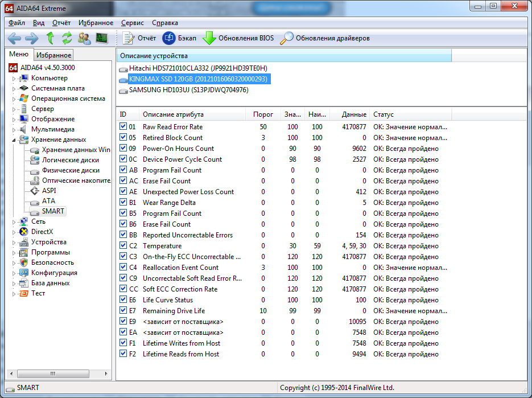This screenshot has height=398, width=532.
Task: Click the Конфигурация tree icon
Action: pos(24,273)
